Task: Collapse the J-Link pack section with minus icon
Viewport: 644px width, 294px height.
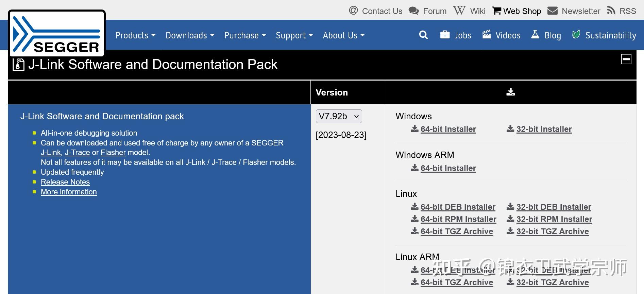Action: point(626,59)
